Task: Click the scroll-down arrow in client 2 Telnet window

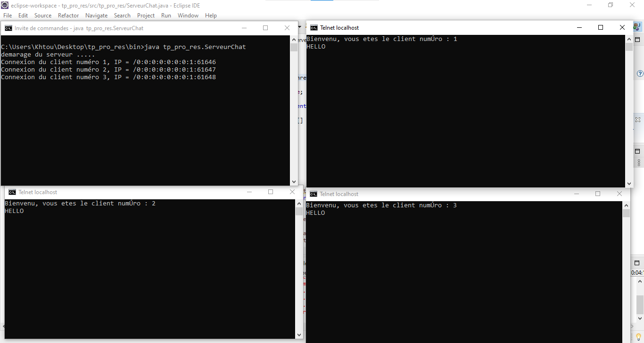Action: (299, 335)
